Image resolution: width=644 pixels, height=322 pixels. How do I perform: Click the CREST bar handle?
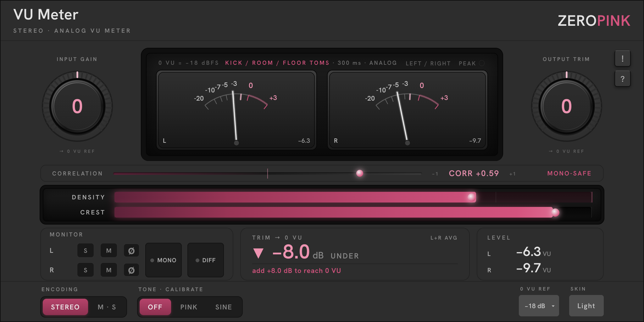(556, 213)
